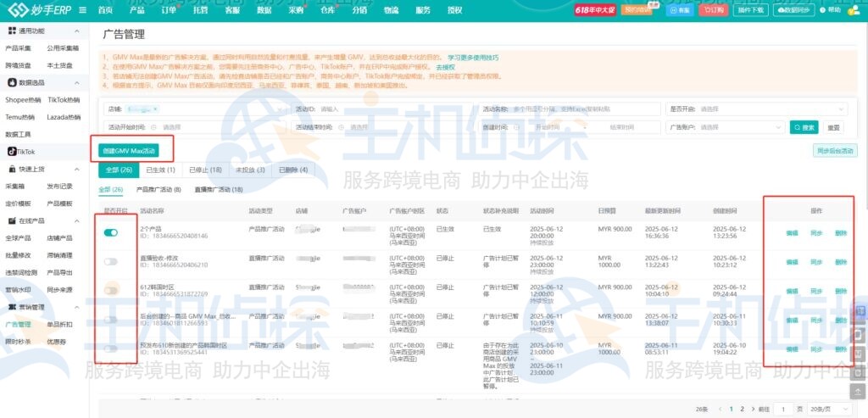
Task: Collapse the 营销管理 sidebar section
Action: point(77,307)
